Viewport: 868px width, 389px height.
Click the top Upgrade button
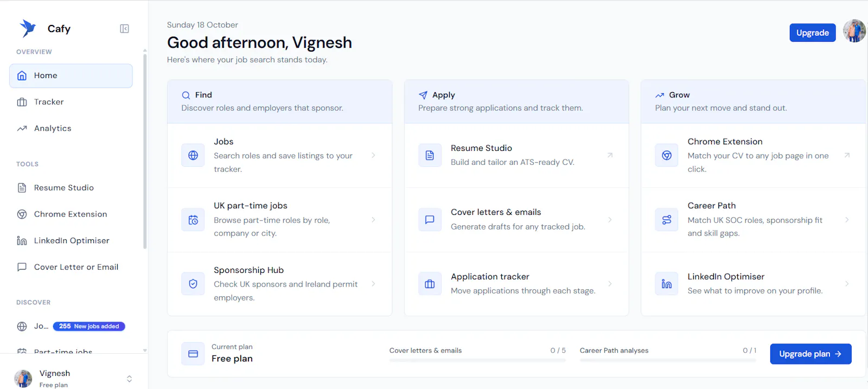pyautogui.click(x=813, y=33)
